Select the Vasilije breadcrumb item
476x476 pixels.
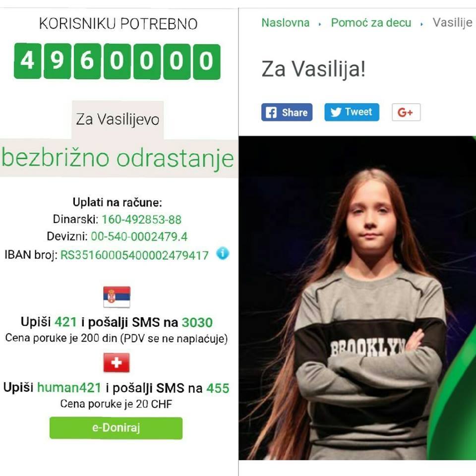pos(452,23)
